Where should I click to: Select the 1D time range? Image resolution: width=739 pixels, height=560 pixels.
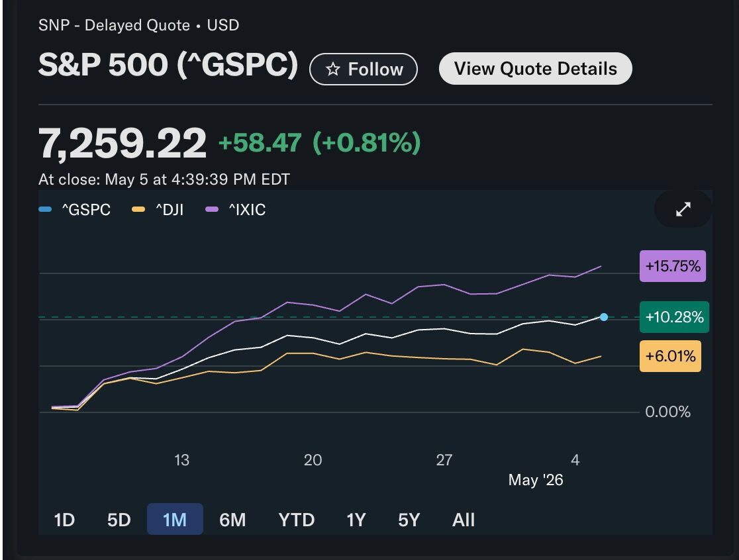tap(65, 520)
